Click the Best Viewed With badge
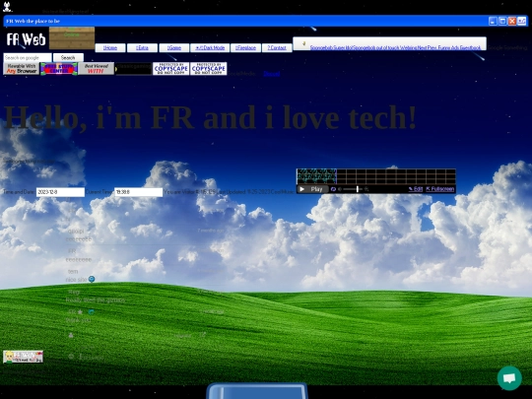The image size is (532, 399). click(97, 69)
